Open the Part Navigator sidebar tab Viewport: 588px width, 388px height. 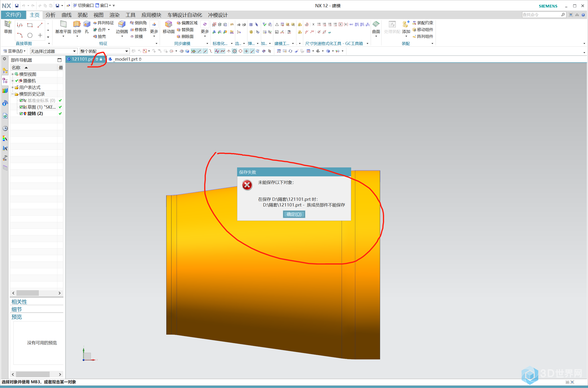tap(5, 80)
